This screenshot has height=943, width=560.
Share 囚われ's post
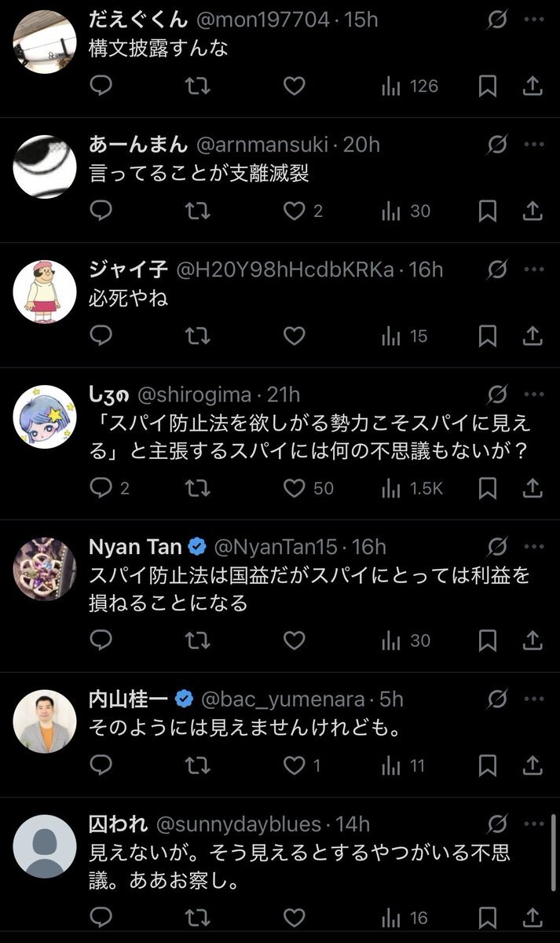(x=533, y=917)
